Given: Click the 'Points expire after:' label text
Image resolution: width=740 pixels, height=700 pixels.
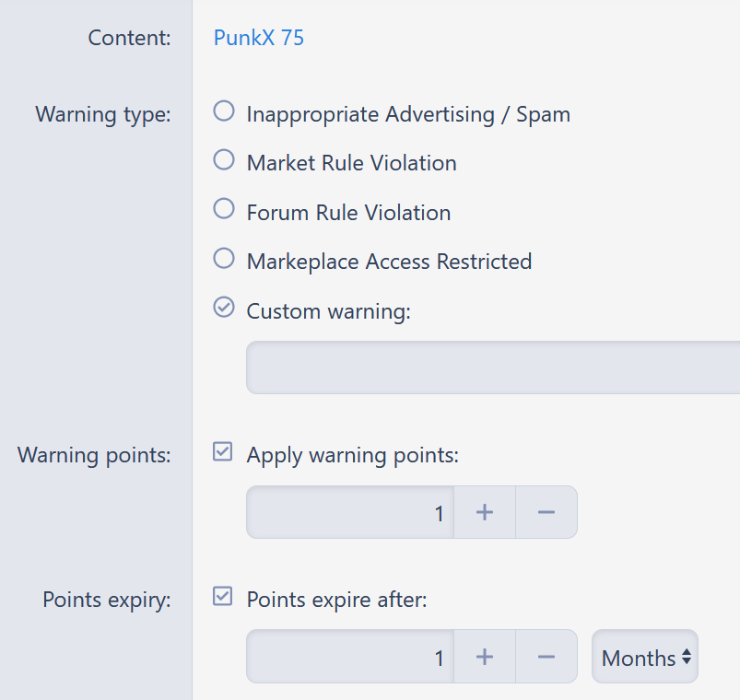Looking at the screenshot, I should 336,601.
